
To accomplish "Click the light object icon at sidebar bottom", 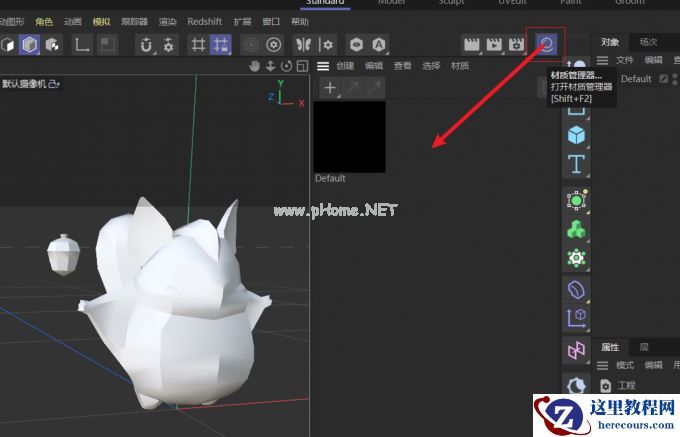I will [x=576, y=385].
